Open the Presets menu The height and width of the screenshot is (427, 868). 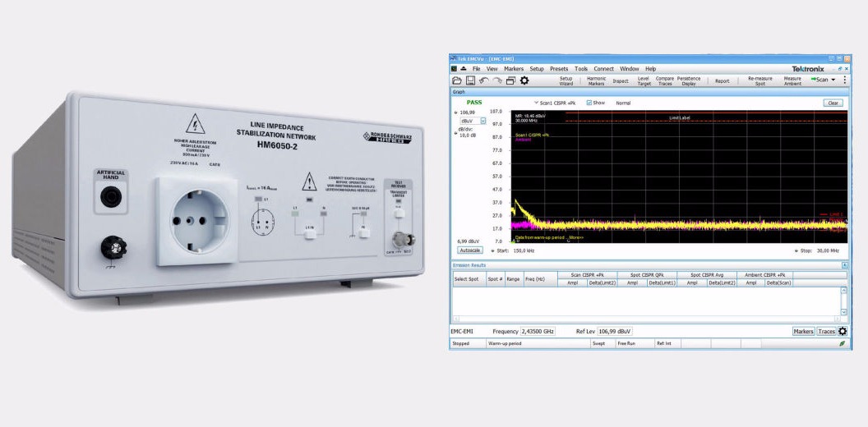(559, 69)
